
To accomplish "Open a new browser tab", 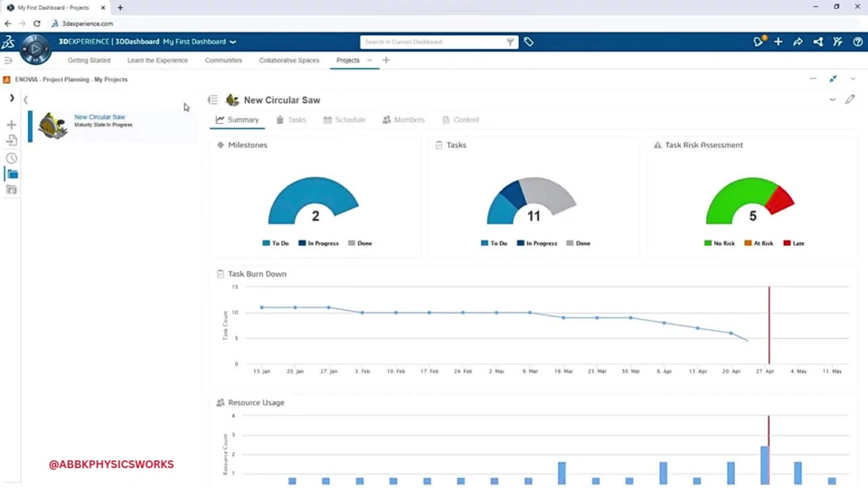I will click(120, 8).
